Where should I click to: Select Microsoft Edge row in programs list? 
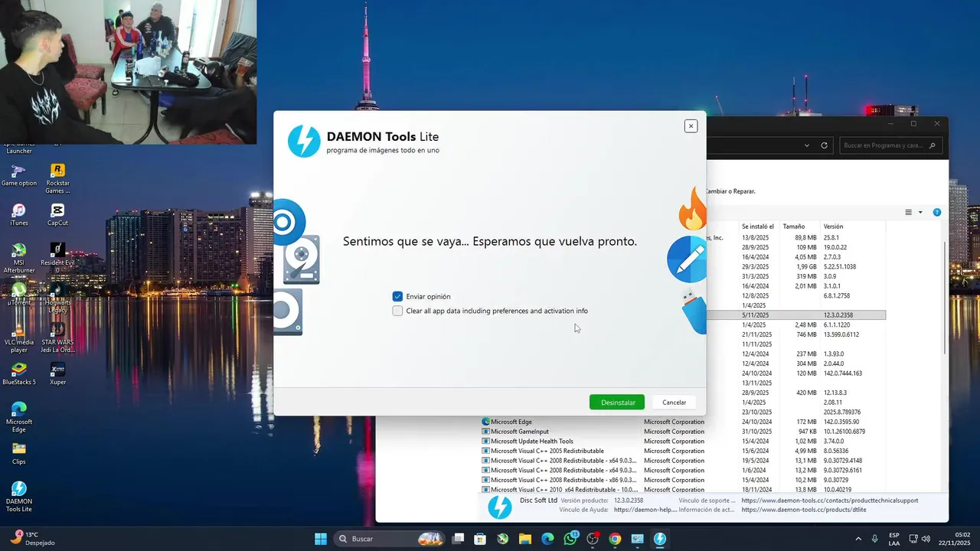pyautogui.click(x=683, y=422)
